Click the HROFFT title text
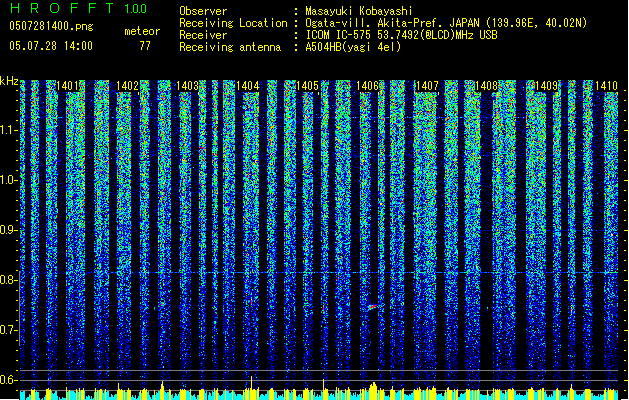This screenshot has height=400, width=629. [62, 8]
